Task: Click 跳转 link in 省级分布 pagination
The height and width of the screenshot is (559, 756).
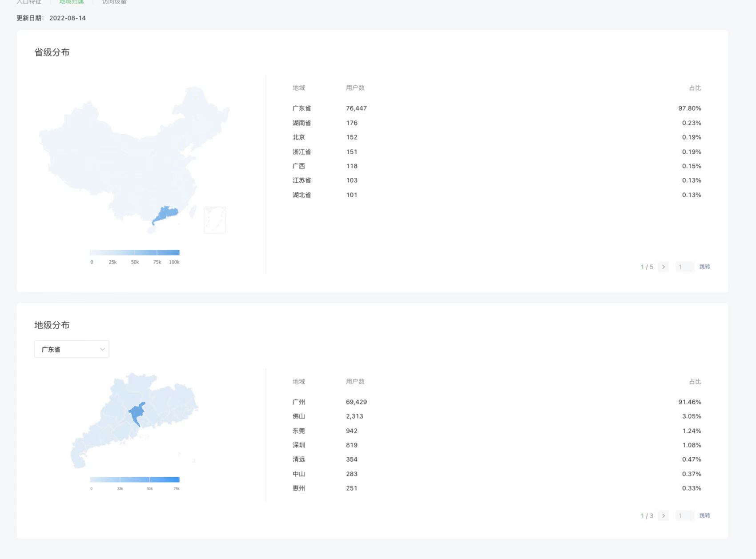Action: pos(704,267)
